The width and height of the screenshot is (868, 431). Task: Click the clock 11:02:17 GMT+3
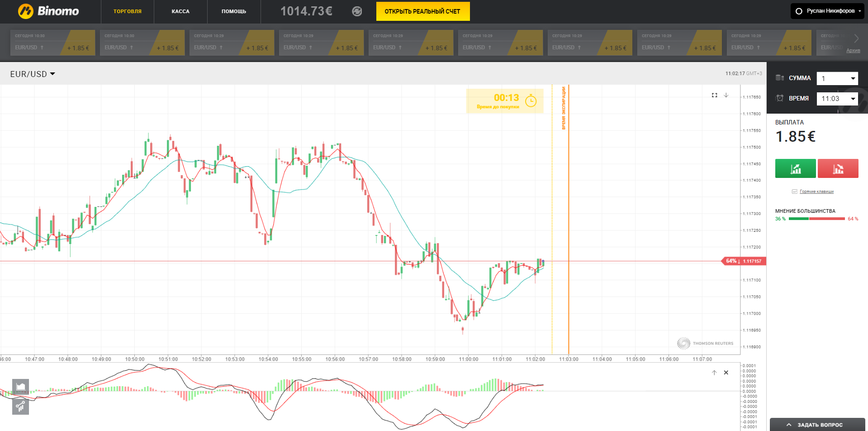[x=744, y=73]
